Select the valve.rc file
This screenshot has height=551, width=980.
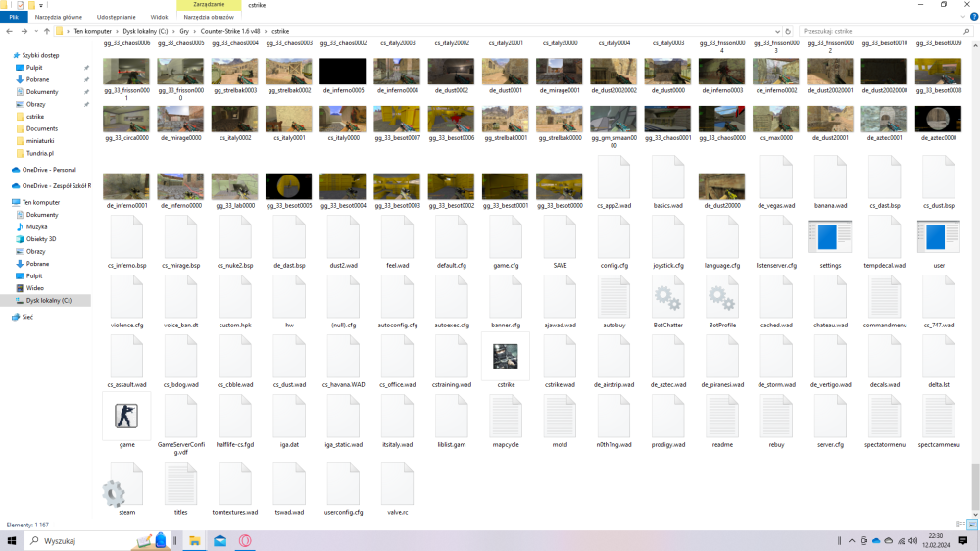pyautogui.click(x=397, y=484)
